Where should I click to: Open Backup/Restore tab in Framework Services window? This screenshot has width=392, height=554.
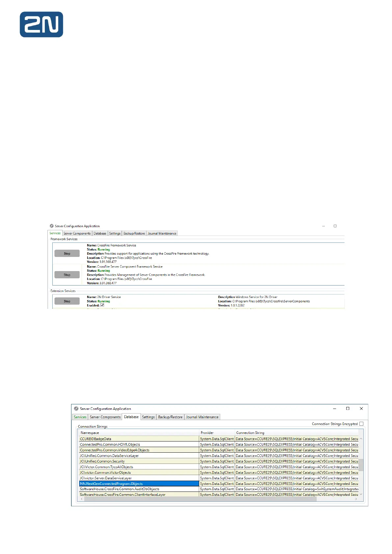[134, 233]
